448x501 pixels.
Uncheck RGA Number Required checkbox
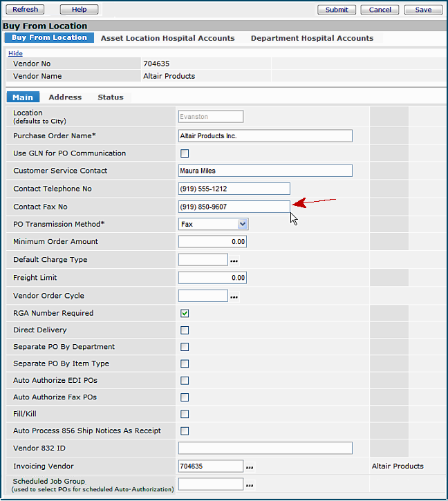coord(185,313)
